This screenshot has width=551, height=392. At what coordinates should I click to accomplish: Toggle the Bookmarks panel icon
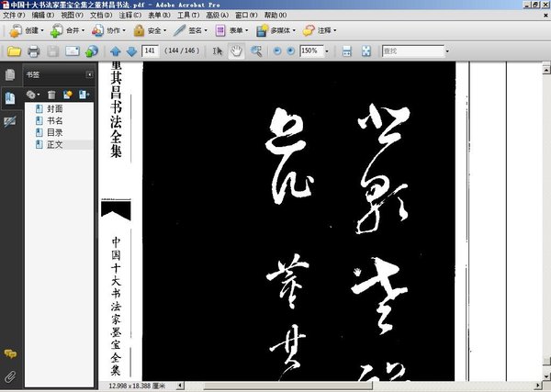click(x=10, y=98)
